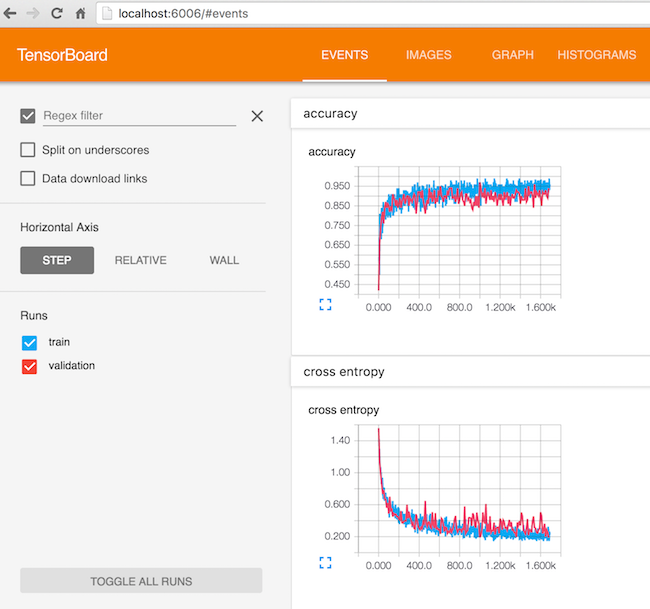Click the browser back arrow
The image size is (650, 609).
[10, 14]
